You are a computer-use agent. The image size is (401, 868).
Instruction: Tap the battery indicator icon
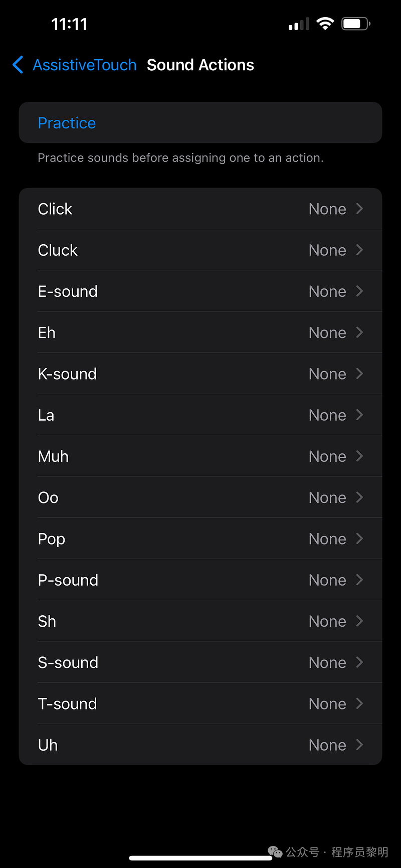coord(356,24)
